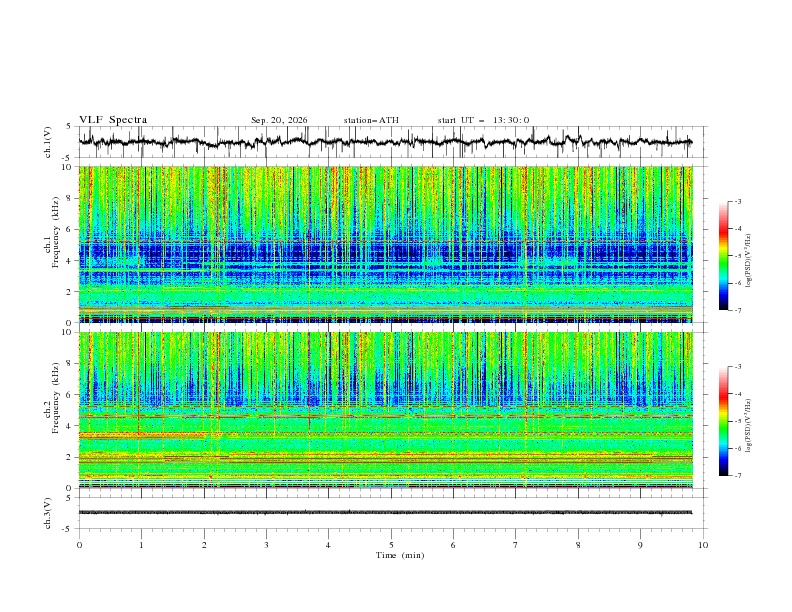Click the ch.1(V) axis label
Viewport: 792px width, 612px height.
[x=48, y=142]
